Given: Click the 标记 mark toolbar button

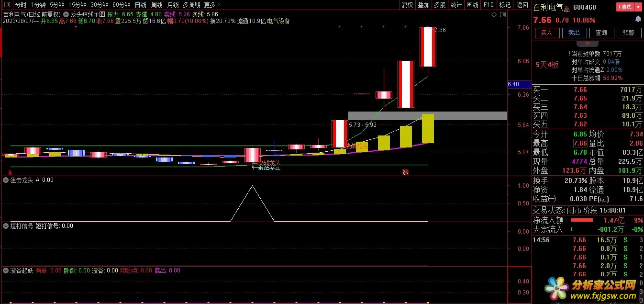Looking at the screenshot, I should [x=505, y=5].
